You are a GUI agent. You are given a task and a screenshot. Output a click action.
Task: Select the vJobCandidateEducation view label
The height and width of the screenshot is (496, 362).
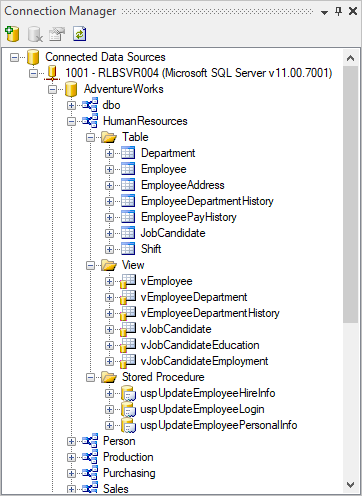[200, 345]
